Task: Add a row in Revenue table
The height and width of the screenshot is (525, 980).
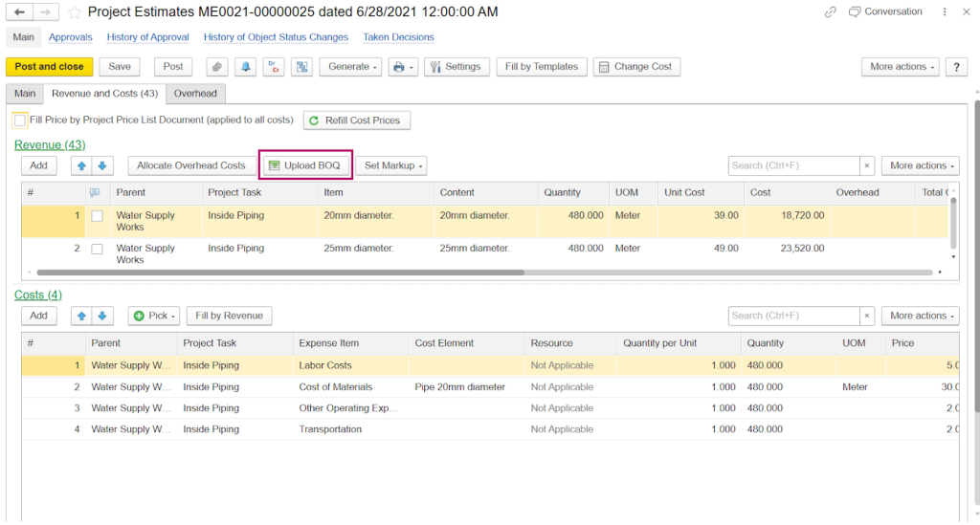Action: 38,165
